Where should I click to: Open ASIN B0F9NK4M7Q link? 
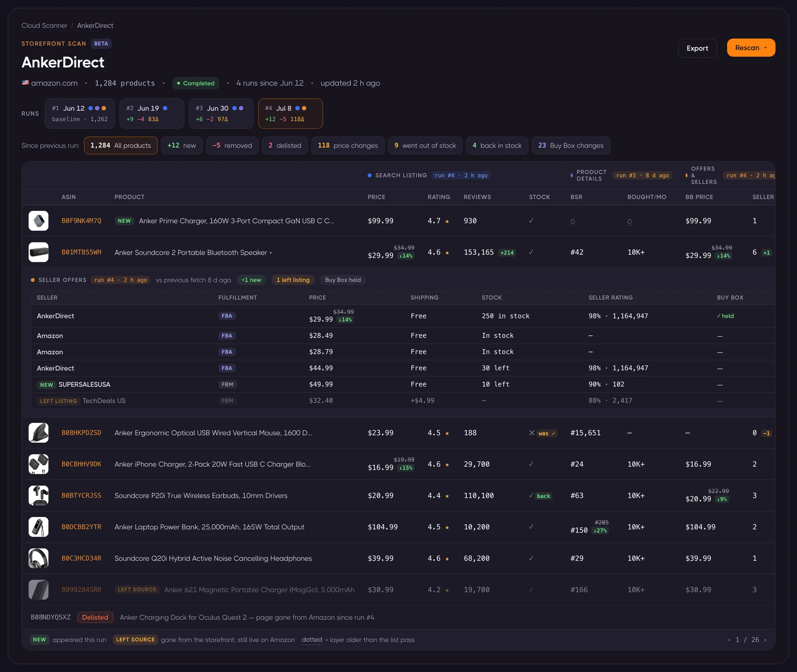click(x=81, y=221)
